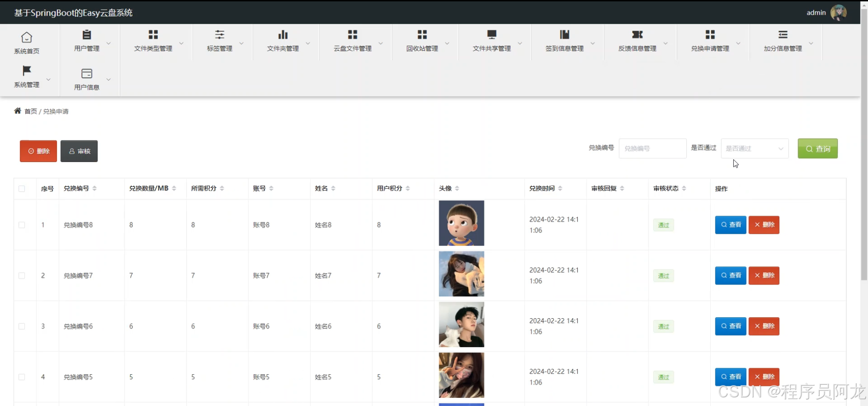Click the 云盘文件管理 grid icon
Image resolution: width=868 pixels, height=406 pixels.
click(353, 34)
